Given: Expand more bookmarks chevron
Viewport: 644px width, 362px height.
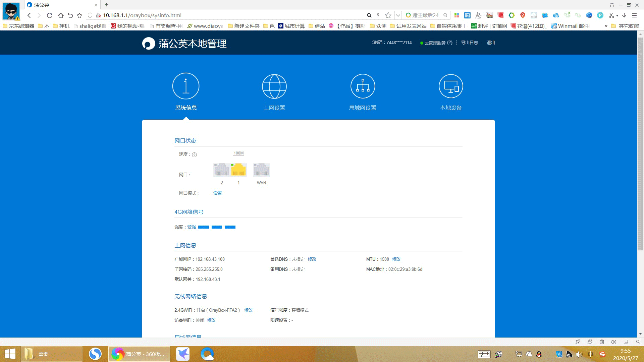Looking at the screenshot, I should pyautogui.click(x=606, y=26).
